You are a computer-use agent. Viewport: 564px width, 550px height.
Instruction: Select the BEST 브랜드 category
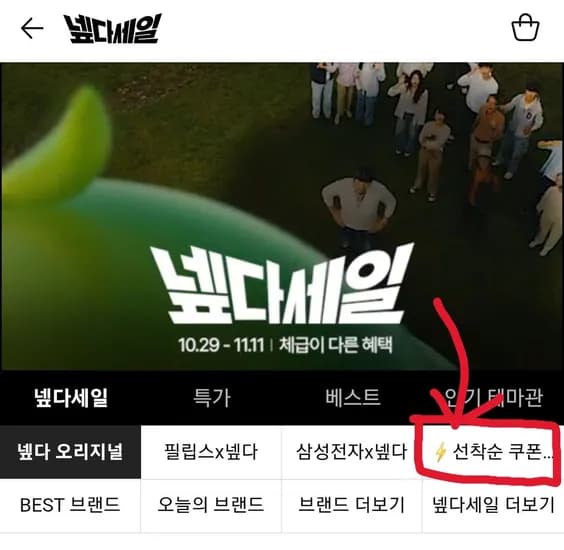[x=70, y=505]
